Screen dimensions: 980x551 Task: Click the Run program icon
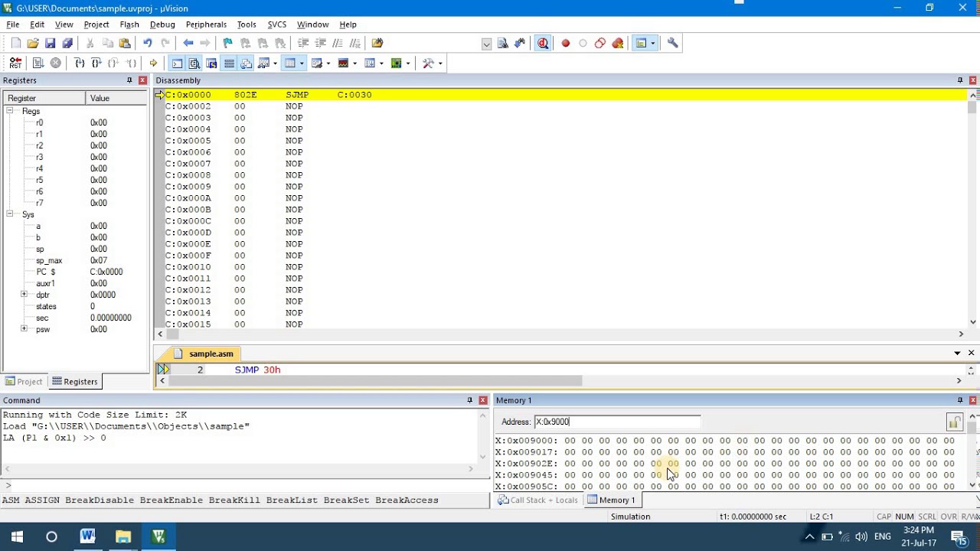(x=38, y=64)
